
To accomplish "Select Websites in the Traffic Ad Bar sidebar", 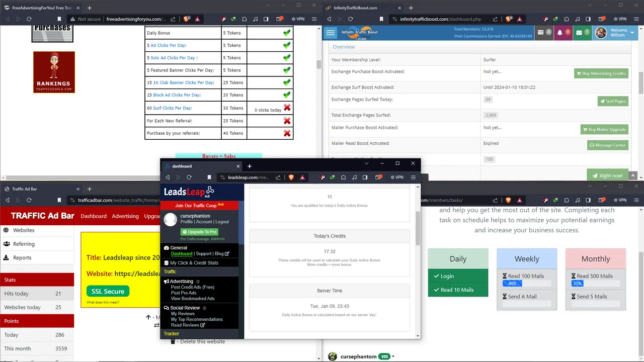I will [37, 230].
